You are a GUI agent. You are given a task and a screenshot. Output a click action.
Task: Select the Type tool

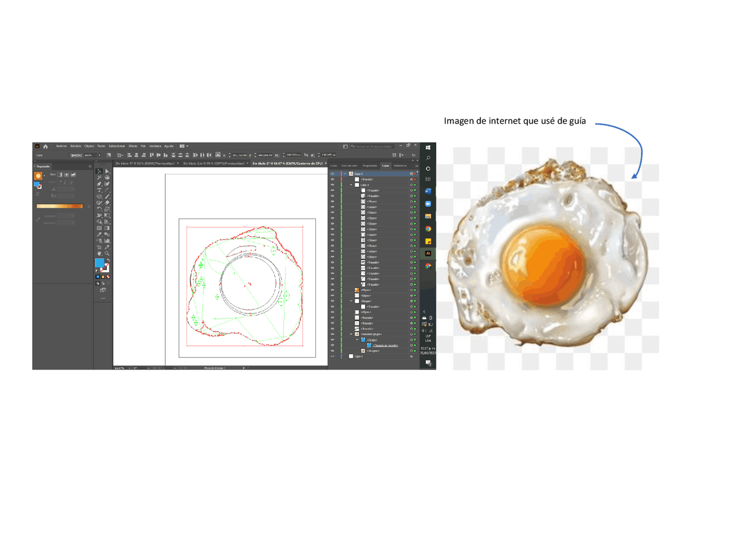tap(99, 190)
